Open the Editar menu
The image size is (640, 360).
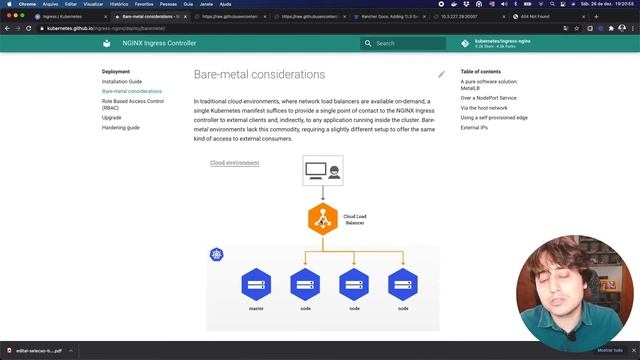(x=71, y=4)
